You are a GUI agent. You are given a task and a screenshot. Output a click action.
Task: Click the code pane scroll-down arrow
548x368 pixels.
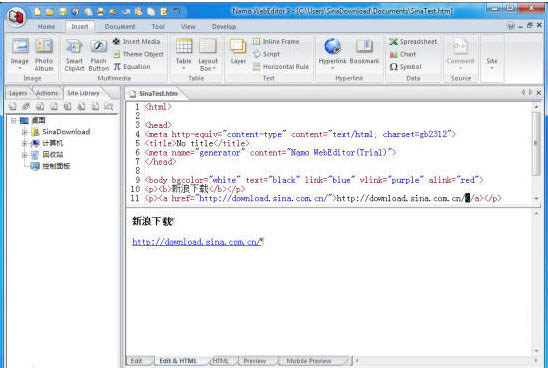coord(536,199)
